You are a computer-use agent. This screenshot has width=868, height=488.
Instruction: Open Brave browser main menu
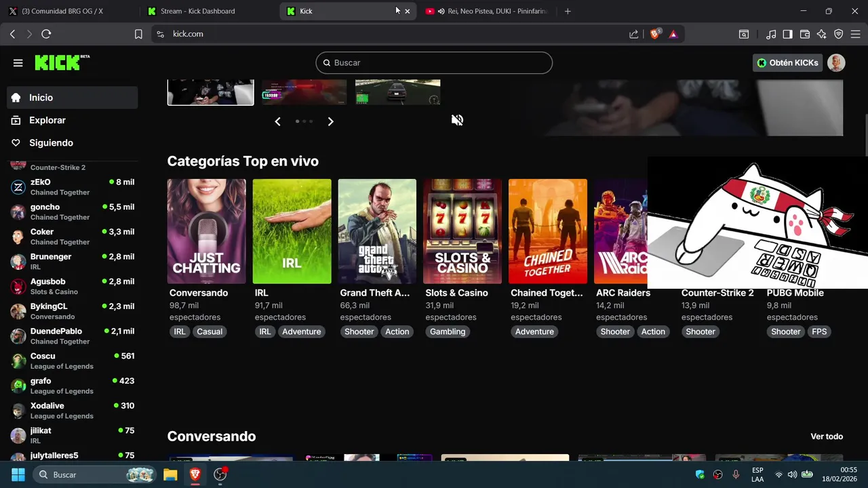(855, 34)
